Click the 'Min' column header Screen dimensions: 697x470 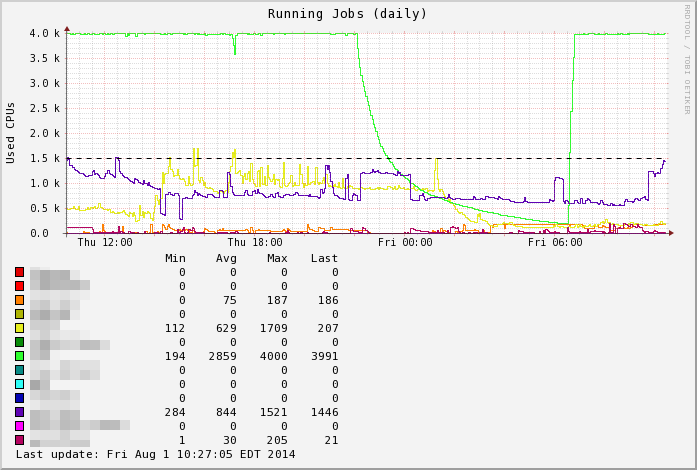coord(175,258)
